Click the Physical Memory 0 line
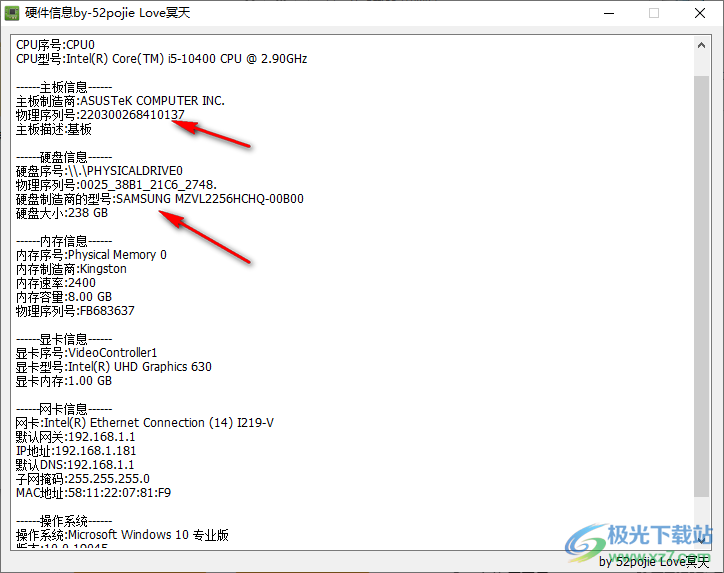This screenshot has width=724, height=573. [x=91, y=255]
